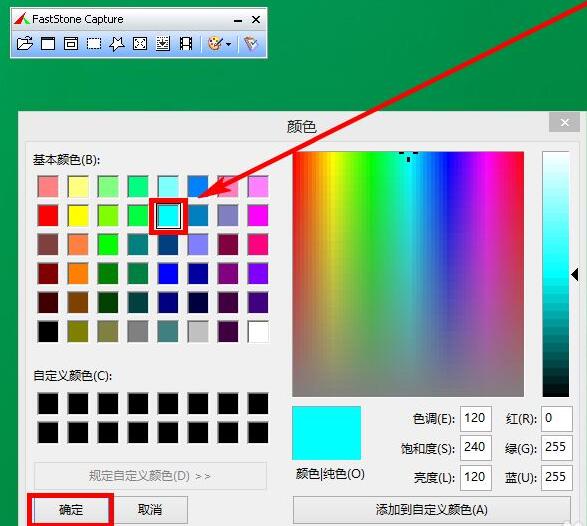The image size is (587, 526).
Task: Select the Capture Full Screen tool
Action: (x=140, y=44)
